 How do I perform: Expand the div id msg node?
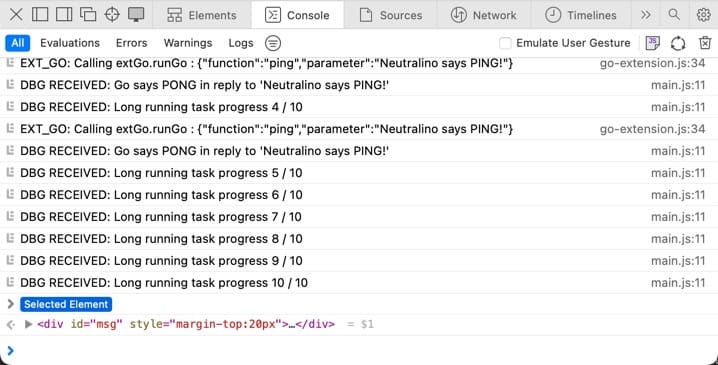[28, 324]
